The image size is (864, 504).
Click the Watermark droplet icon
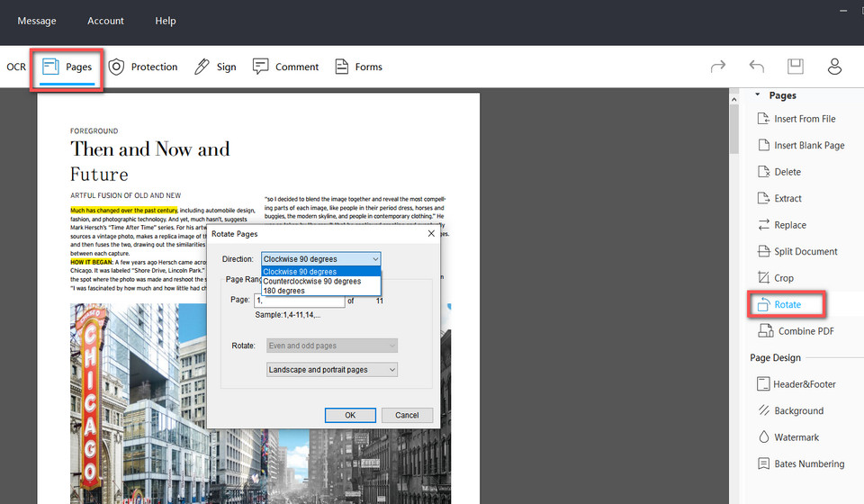coord(764,436)
